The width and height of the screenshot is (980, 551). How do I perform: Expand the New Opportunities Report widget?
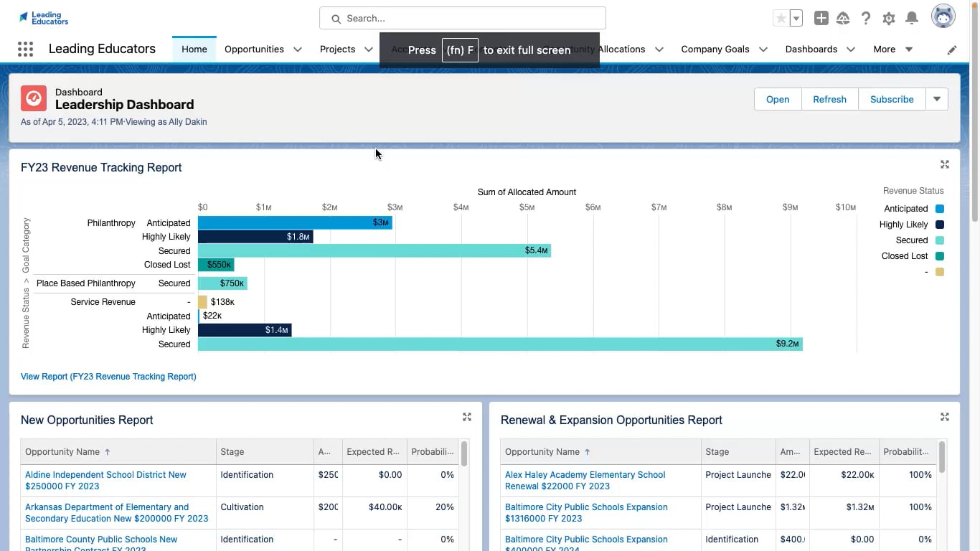[467, 417]
